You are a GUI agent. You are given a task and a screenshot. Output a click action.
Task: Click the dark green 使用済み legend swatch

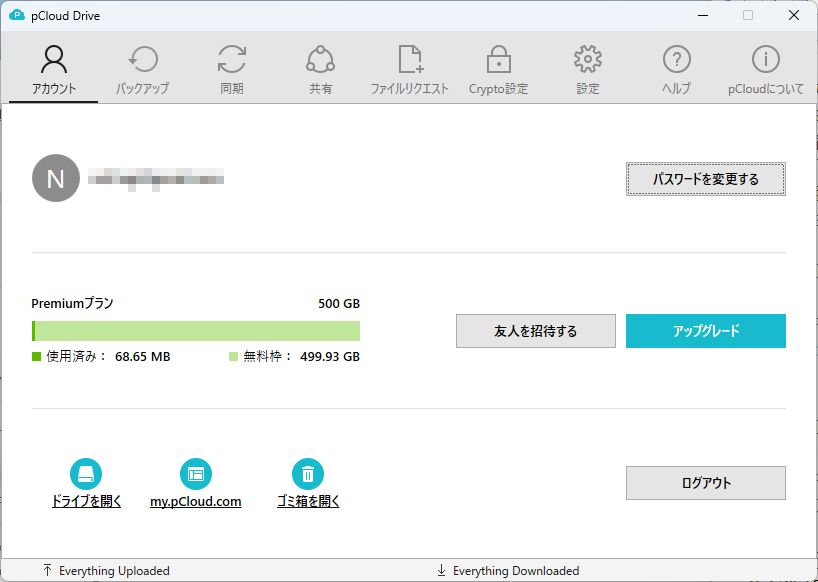37,357
